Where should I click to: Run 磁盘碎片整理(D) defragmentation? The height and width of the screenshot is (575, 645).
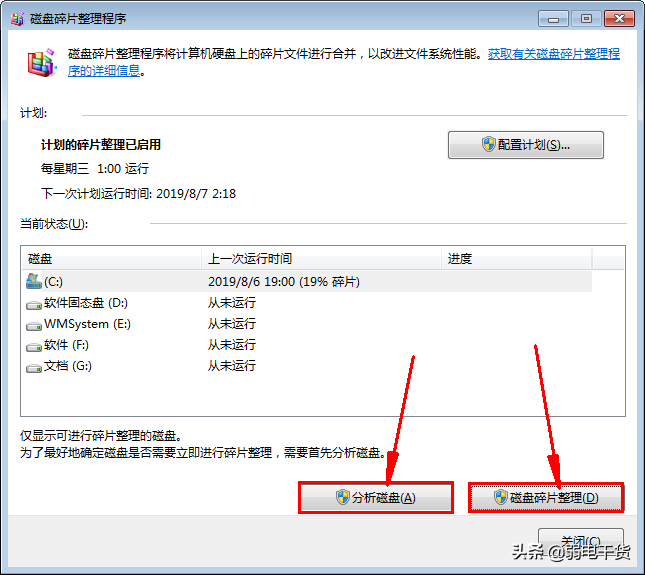pyautogui.click(x=546, y=498)
